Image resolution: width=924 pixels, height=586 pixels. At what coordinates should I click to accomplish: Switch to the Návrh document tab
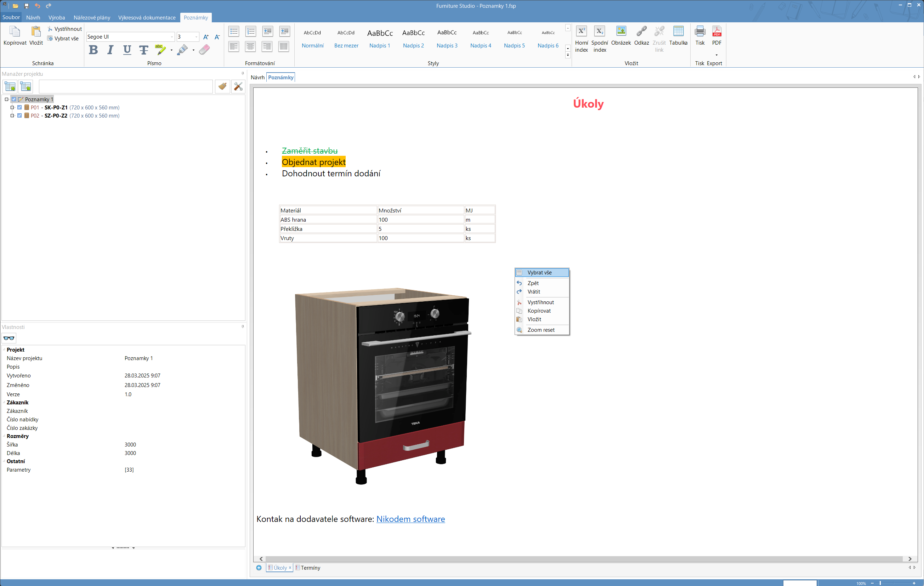pyautogui.click(x=257, y=78)
